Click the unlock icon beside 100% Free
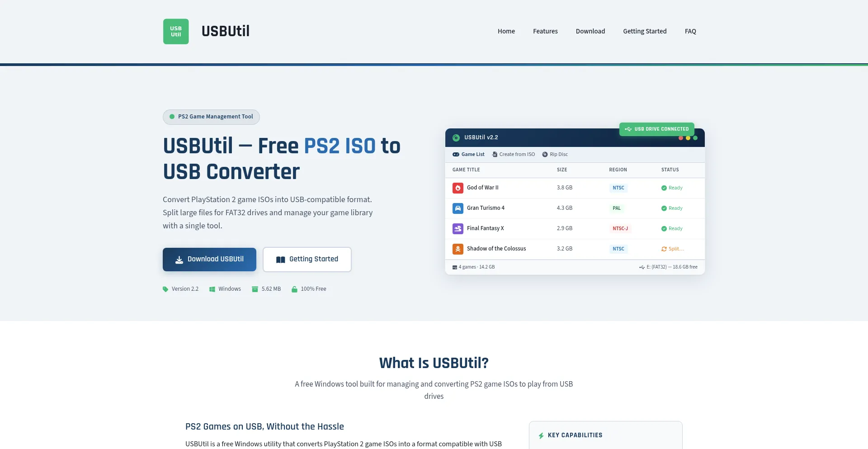868x449 pixels. click(294, 289)
